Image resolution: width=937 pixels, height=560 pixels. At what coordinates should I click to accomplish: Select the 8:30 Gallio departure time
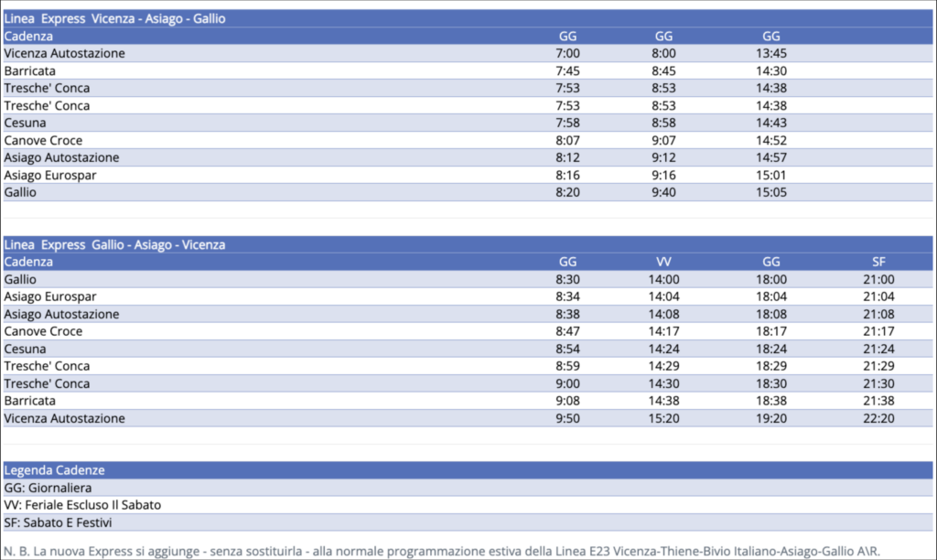567,279
